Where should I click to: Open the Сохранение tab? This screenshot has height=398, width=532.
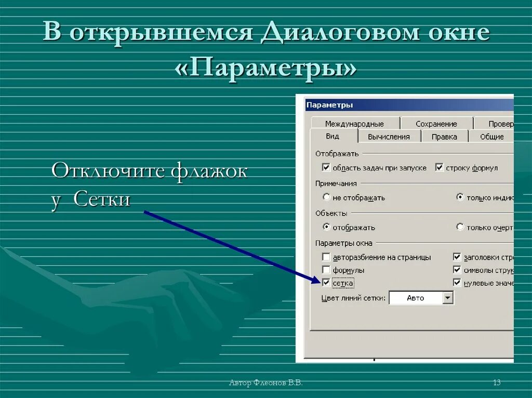(436, 123)
